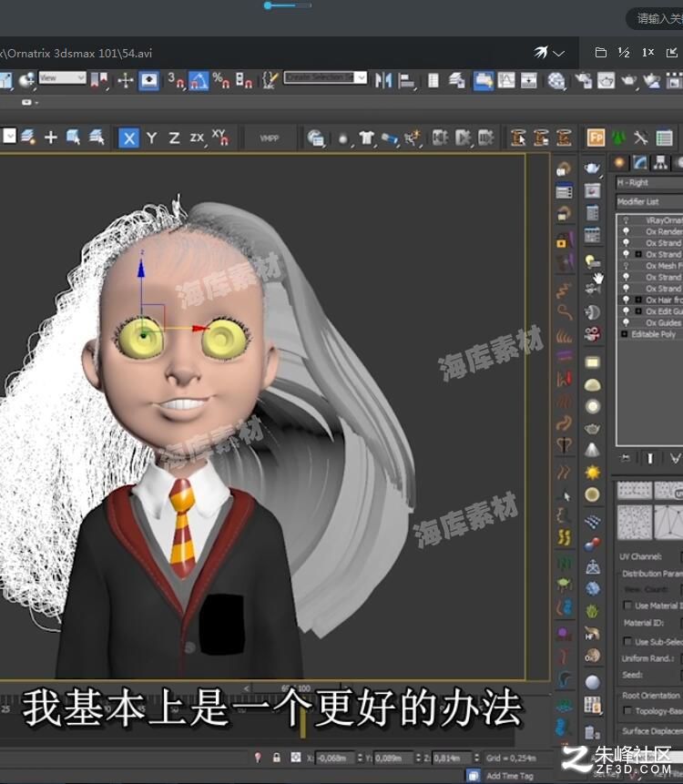Viewport: 683px width, 784px height.
Task: Click the Ornatrix Ox hair icon at top
Action: (x=564, y=169)
